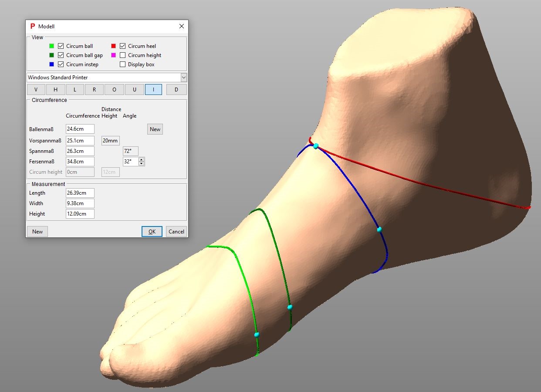This screenshot has width=541, height=392.
Task: Enable the Circum height checkbox
Action: point(123,55)
